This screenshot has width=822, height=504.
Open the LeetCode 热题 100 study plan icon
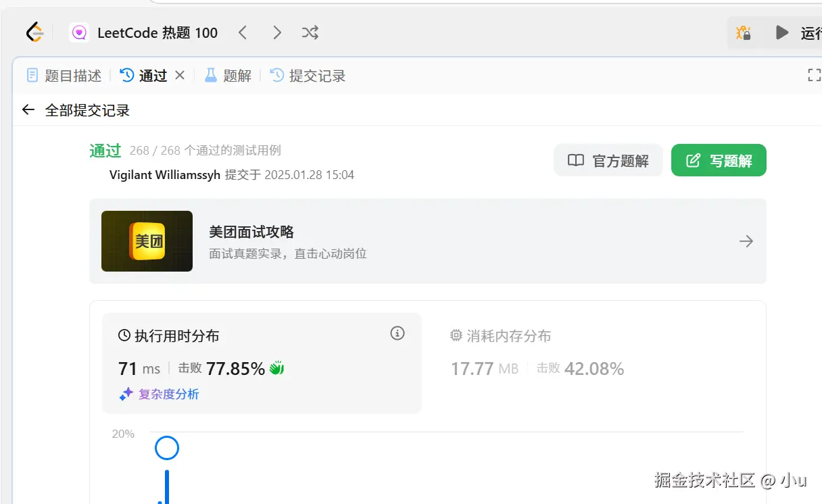[79, 32]
